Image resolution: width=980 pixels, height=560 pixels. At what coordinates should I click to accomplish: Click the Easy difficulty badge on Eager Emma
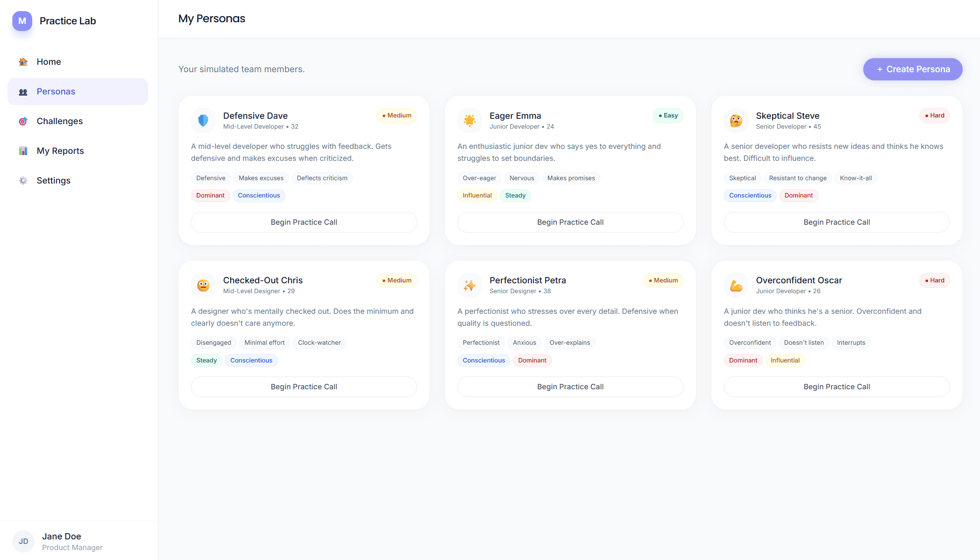(x=668, y=115)
